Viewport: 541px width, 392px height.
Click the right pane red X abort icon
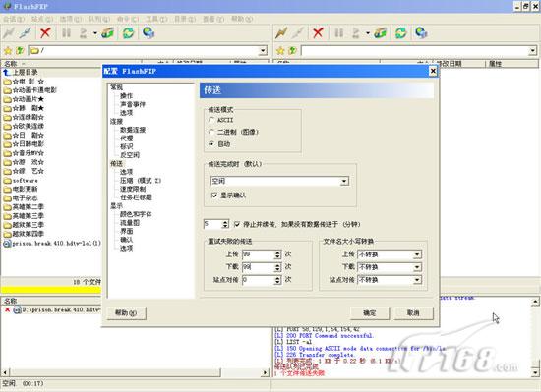(318, 33)
